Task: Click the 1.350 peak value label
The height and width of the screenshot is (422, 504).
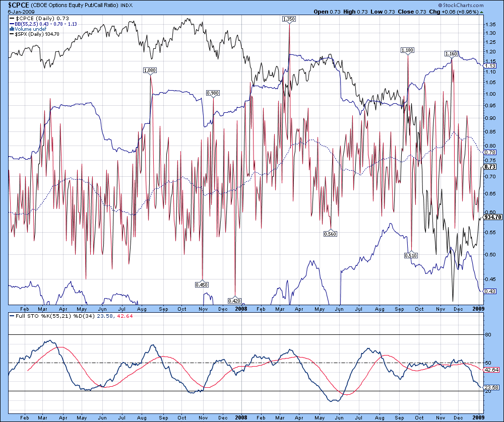Action: pos(289,19)
